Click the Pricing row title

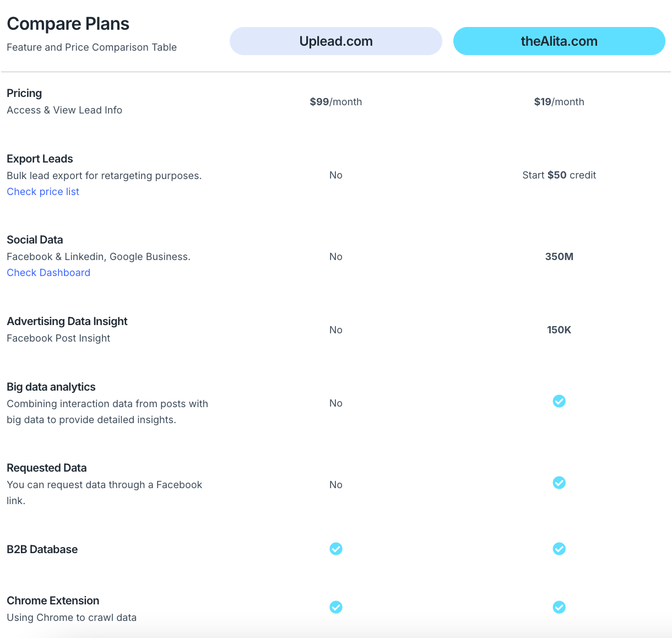[x=24, y=93]
